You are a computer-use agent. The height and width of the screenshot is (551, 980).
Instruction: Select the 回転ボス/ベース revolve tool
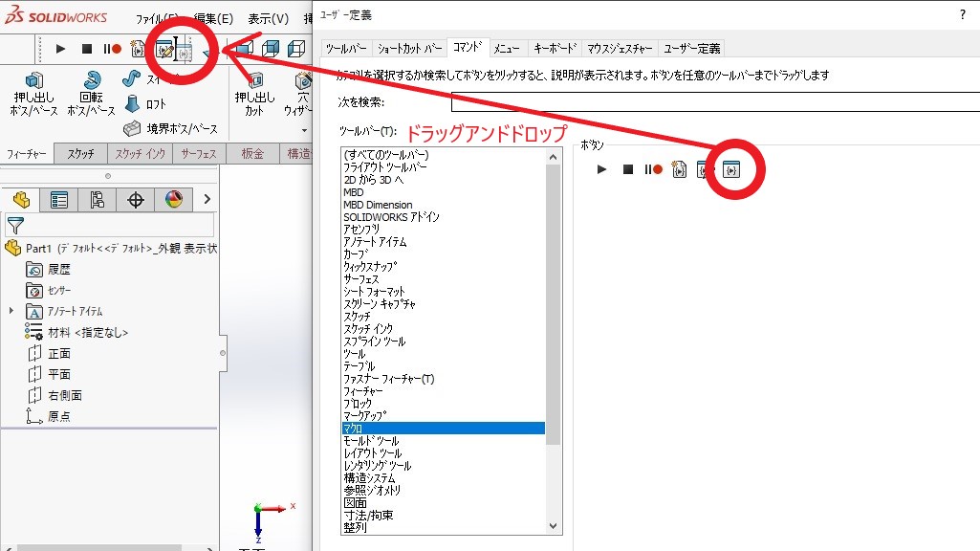pyautogui.click(x=91, y=94)
